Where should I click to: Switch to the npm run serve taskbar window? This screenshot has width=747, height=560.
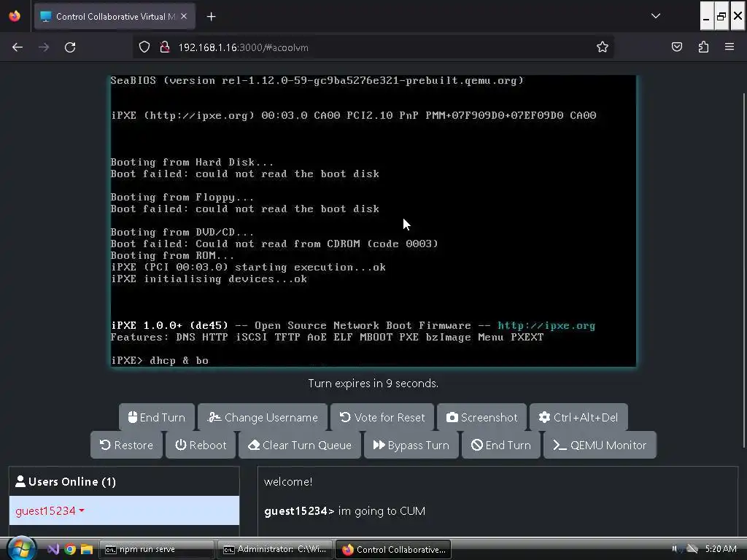[156, 549]
